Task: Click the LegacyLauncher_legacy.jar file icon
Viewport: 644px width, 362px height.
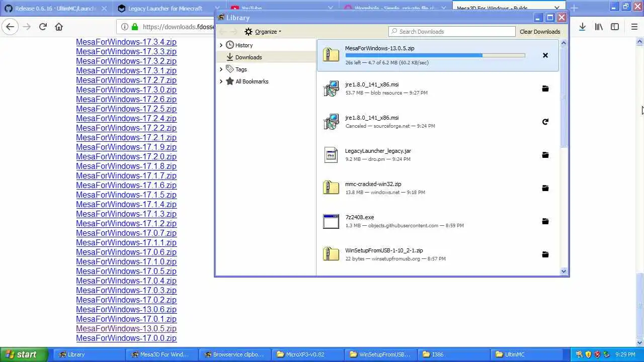Action: tap(331, 155)
